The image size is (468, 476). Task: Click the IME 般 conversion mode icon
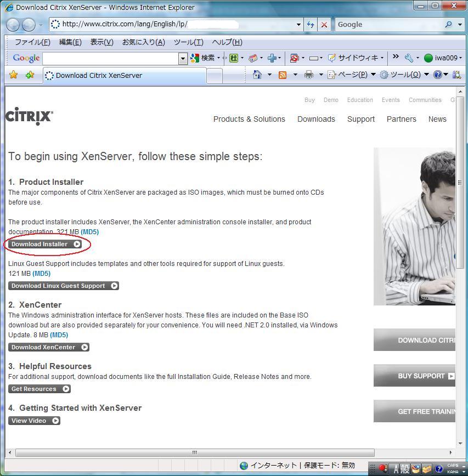405,469
